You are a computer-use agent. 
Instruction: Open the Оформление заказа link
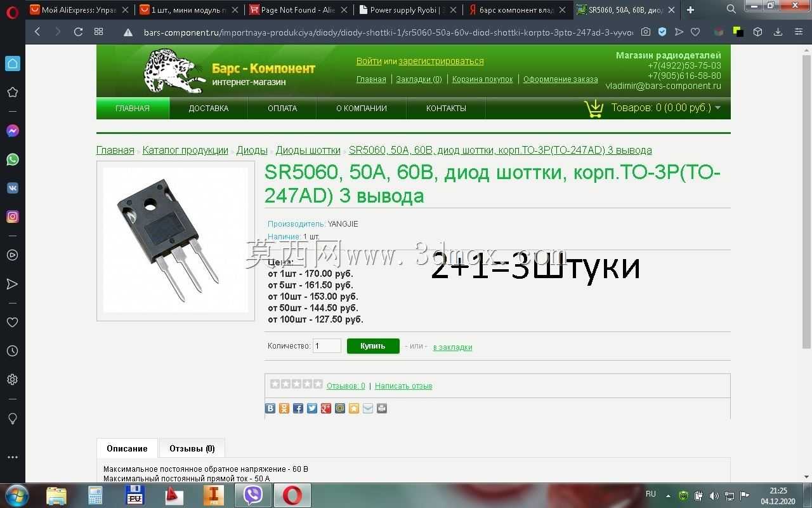pos(561,79)
